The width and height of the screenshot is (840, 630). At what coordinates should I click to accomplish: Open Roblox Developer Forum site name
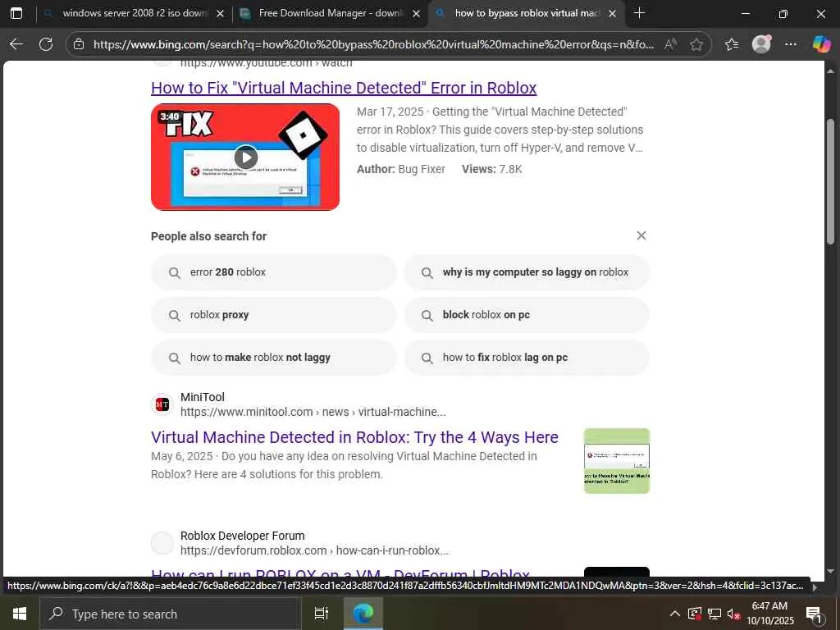(243, 536)
